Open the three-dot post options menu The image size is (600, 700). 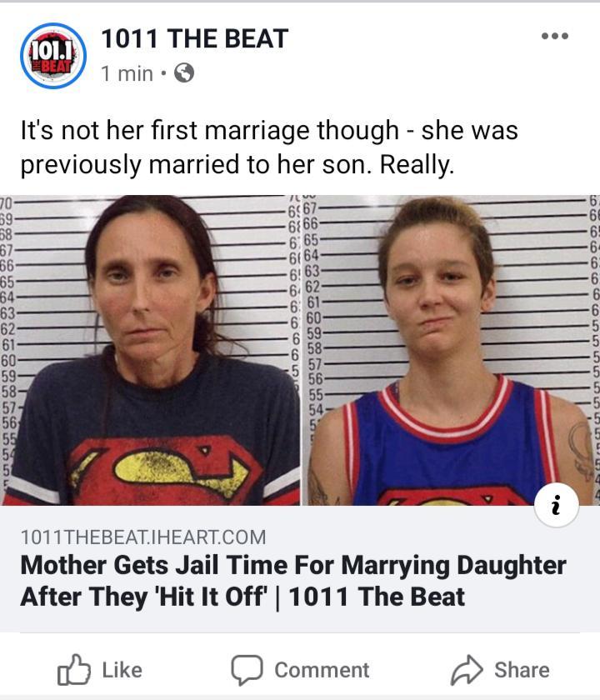point(555,36)
